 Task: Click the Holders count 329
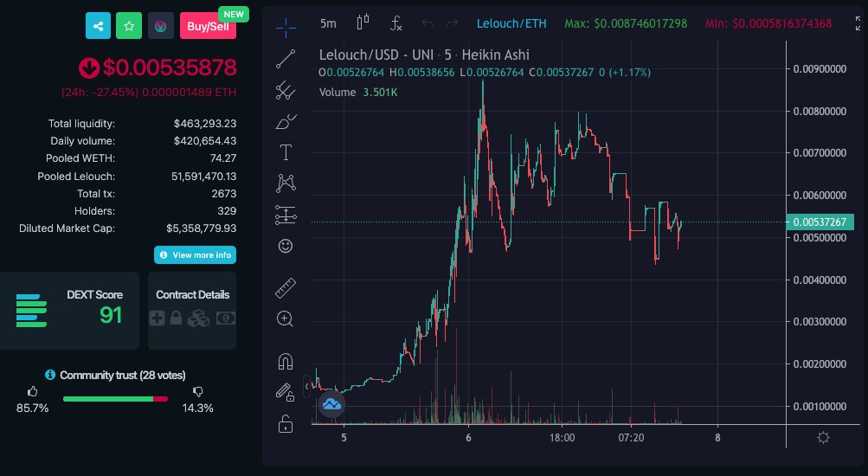pyautogui.click(x=227, y=211)
